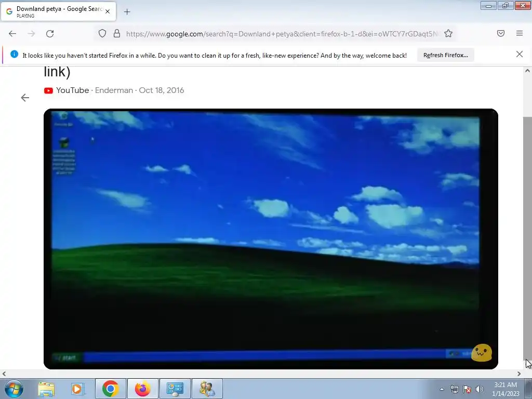Go back from video preview arrow
The height and width of the screenshot is (399, 532).
pyautogui.click(x=25, y=98)
